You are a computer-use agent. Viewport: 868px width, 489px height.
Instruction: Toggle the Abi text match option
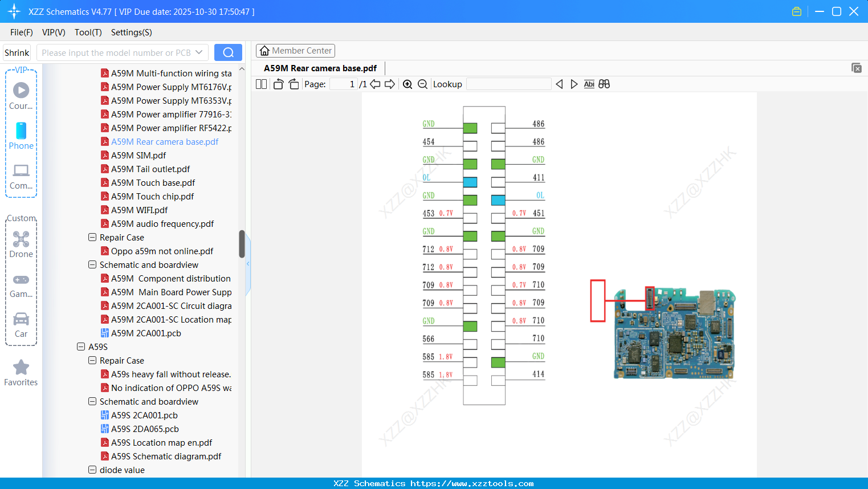click(589, 84)
